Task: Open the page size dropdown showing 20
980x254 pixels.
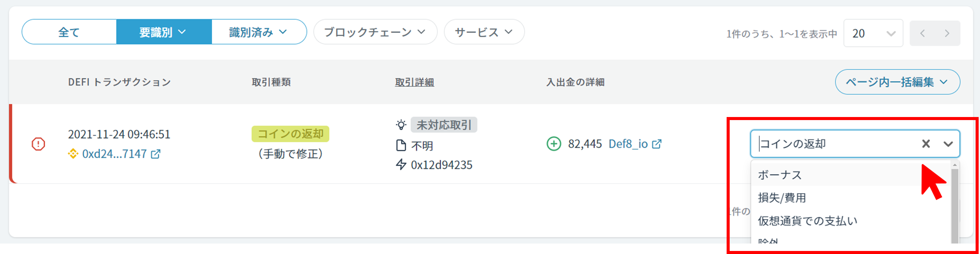Action: [873, 33]
